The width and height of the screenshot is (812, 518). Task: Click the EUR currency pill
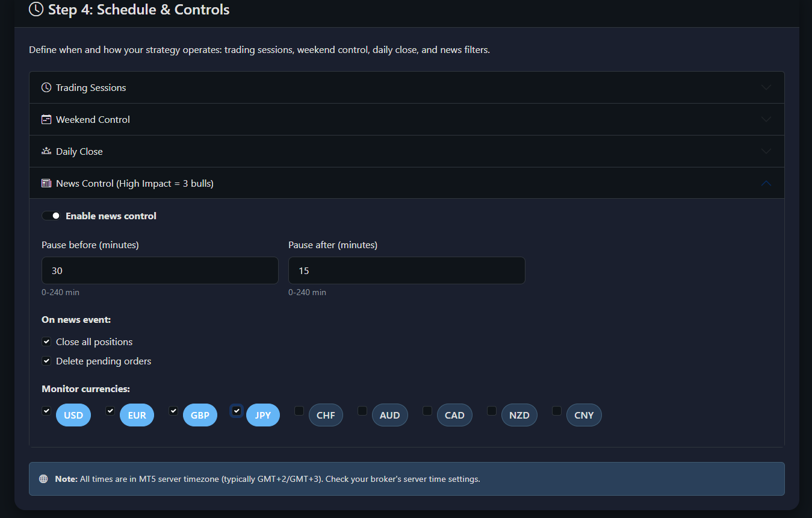click(137, 415)
